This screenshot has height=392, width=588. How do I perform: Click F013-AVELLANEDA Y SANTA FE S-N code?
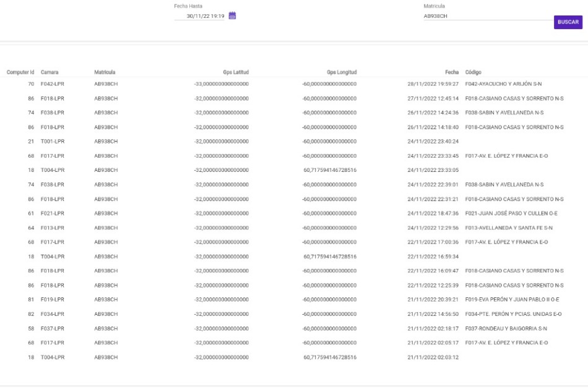pos(508,228)
